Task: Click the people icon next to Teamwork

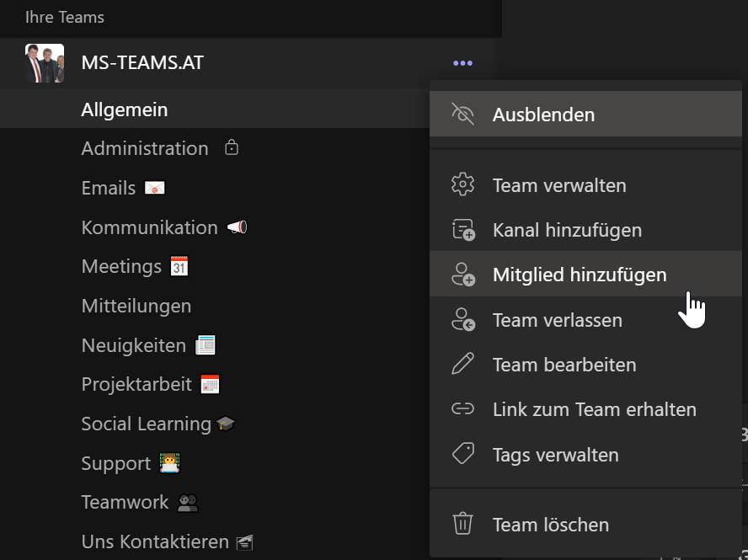Action: coord(188,503)
